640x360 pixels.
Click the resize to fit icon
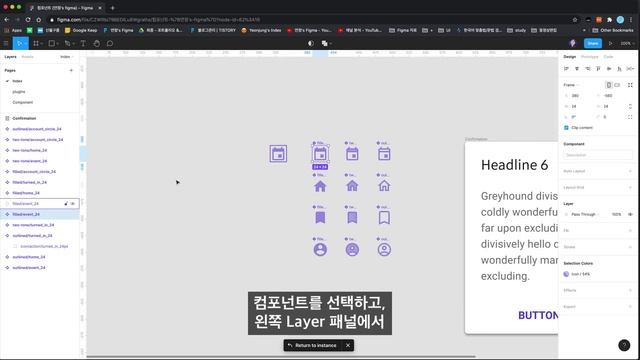(x=630, y=85)
